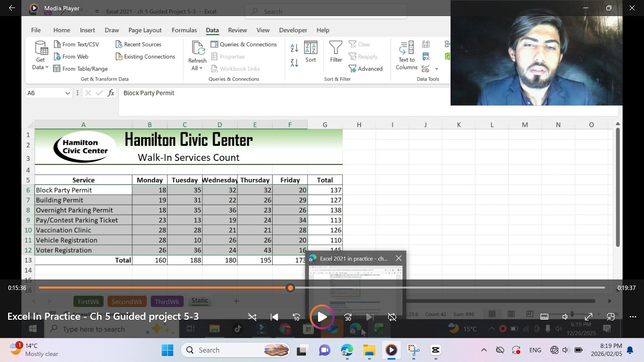Jump to the previous track

point(274,317)
